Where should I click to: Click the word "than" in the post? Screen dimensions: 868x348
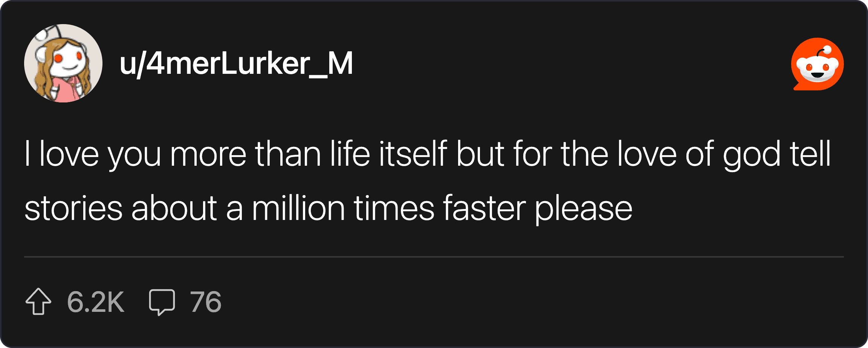coord(288,154)
